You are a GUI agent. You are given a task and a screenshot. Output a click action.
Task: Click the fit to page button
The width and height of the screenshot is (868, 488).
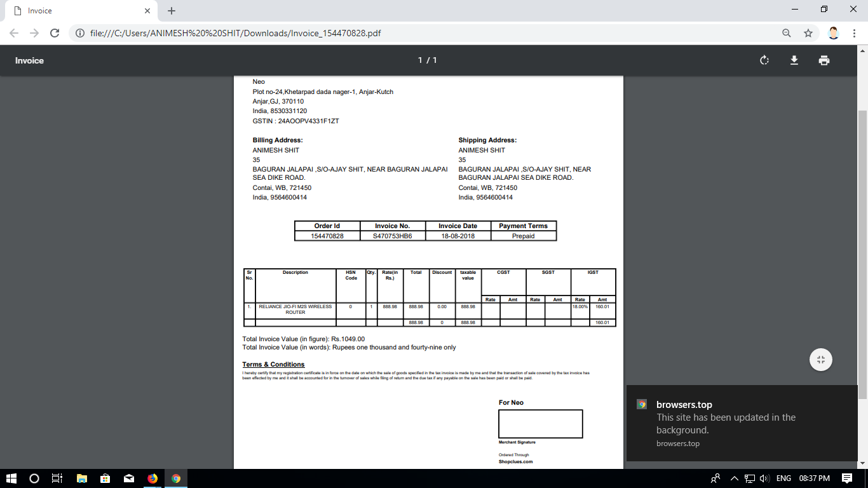(820, 360)
